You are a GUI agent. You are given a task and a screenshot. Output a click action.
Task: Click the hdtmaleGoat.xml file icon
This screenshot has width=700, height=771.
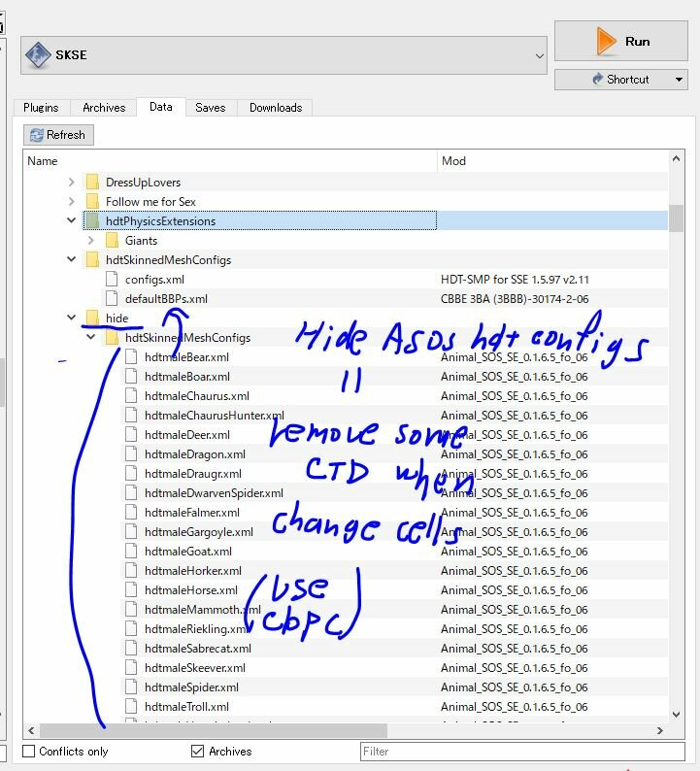(131, 552)
